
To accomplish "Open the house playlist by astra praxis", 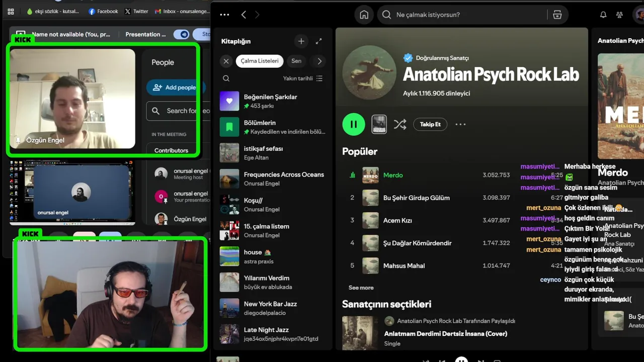I will tap(273, 256).
